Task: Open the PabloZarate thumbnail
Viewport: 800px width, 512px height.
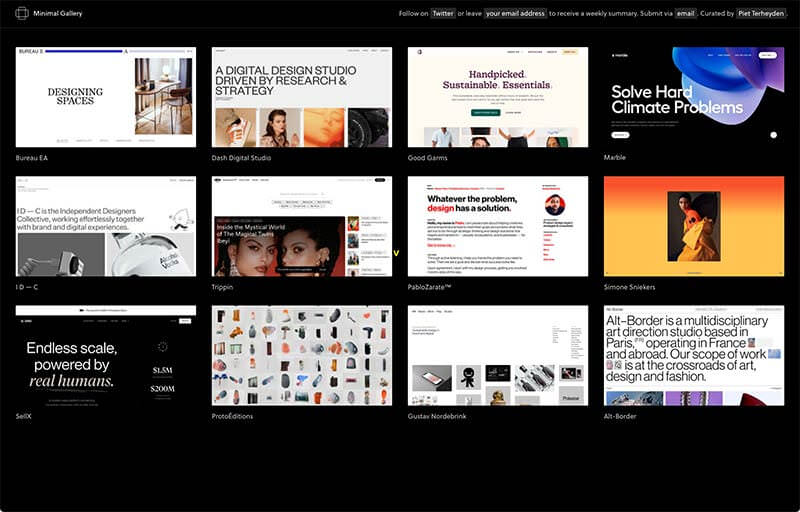Action: 497,226
